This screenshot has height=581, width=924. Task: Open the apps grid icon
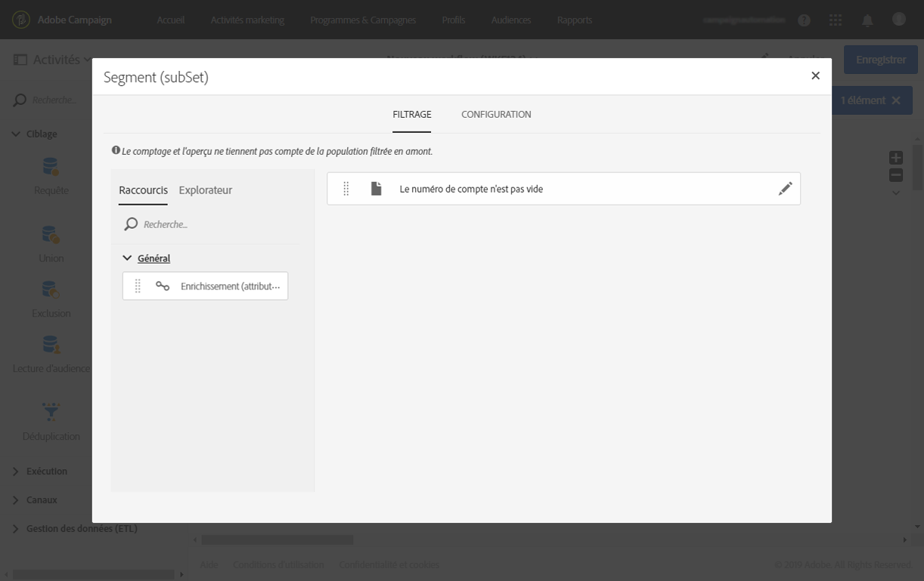(836, 20)
